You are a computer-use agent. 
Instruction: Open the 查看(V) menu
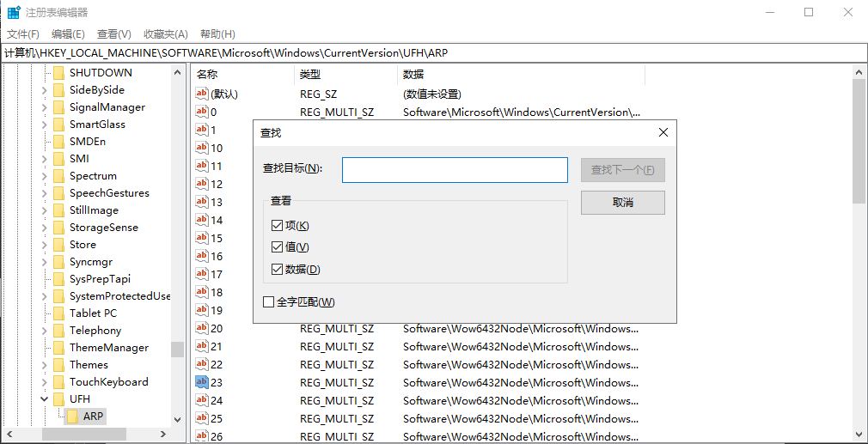(114, 34)
